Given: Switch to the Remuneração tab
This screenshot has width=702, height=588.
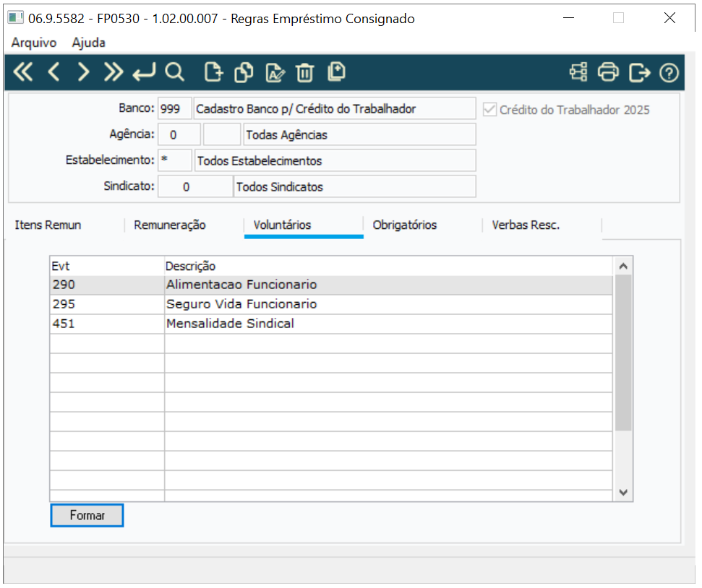Looking at the screenshot, I should pyautogui.click(x=170, y=225).
